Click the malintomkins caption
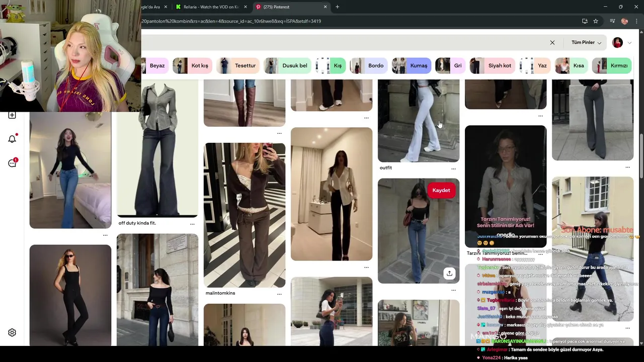Viewport: 644px width, 362px height. coord(220,293)
